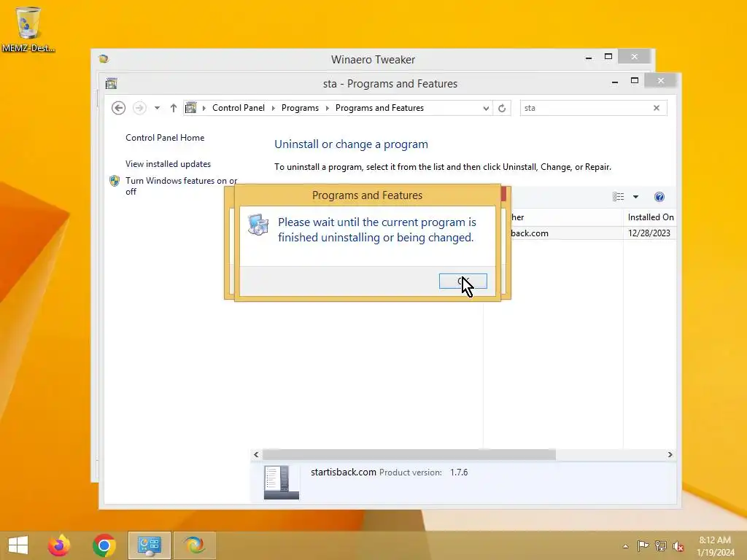Go up one level with the Up arrow
747x560 pixels.
(174, 108)
